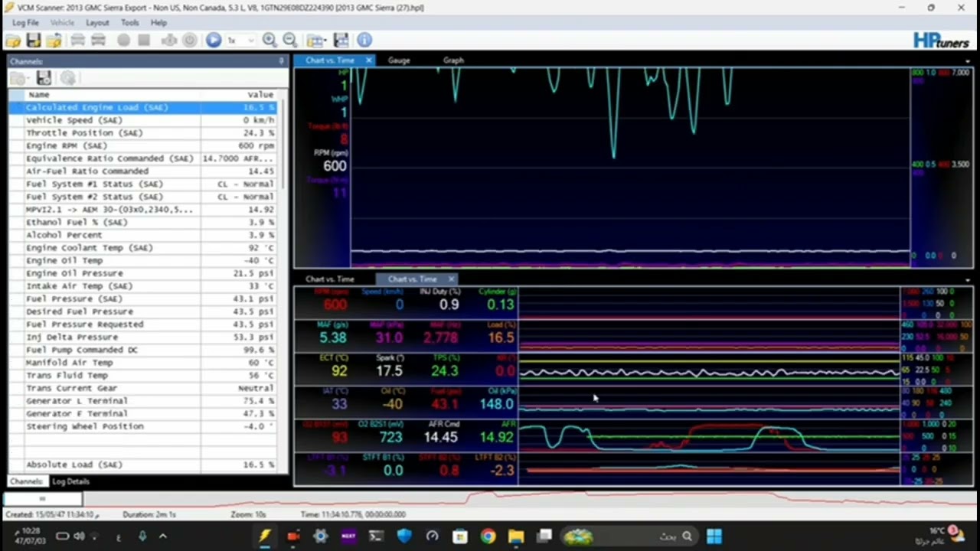Toggle the Channels panel pin

click(x=281, y=61)
